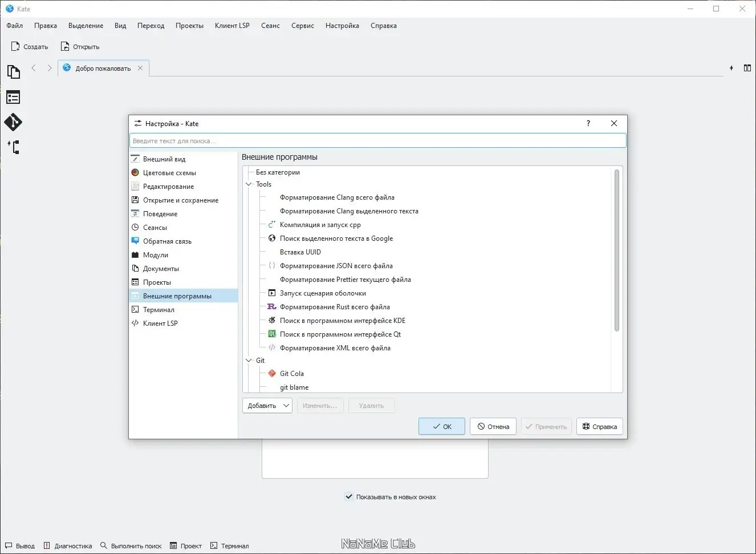Click the shell script run icon
The width and height of the screenshot is (756, 554).
pos(272,293)
